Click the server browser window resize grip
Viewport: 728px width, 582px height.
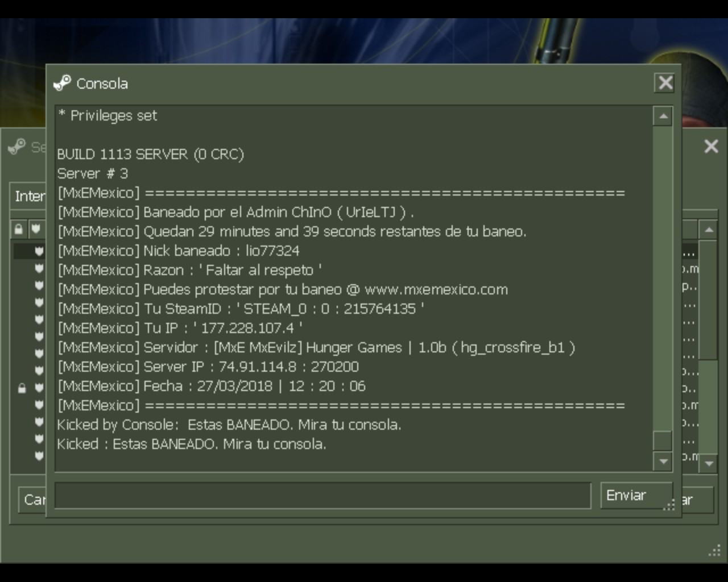pos(714,551)
